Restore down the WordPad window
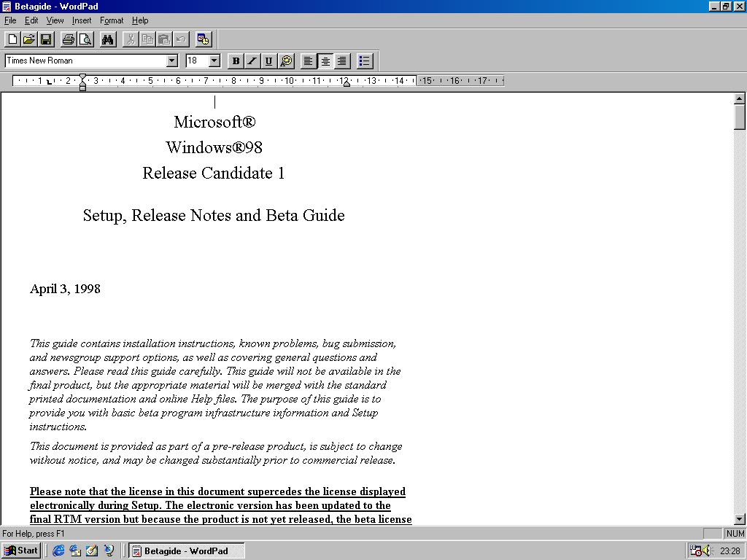747x560 pixels. 726,6
